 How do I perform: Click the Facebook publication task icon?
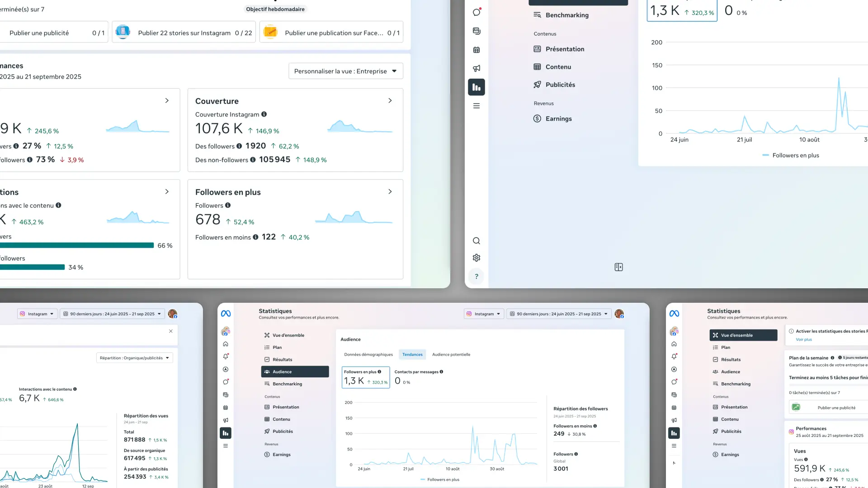270,32
